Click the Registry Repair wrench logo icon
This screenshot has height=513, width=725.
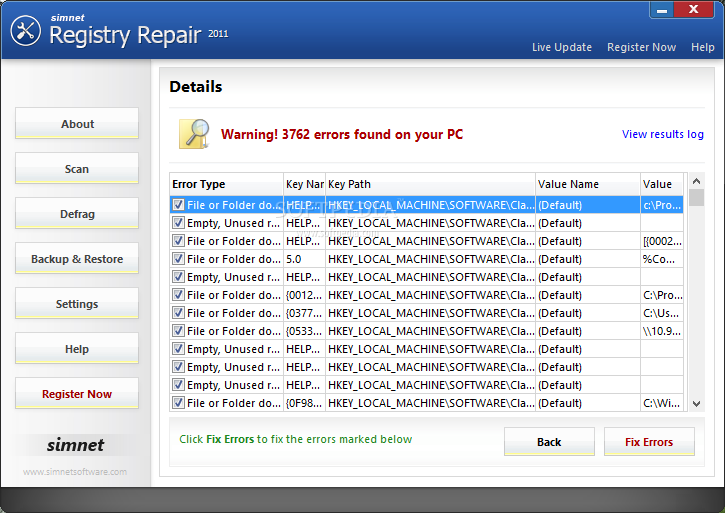(x=26, y=31)
